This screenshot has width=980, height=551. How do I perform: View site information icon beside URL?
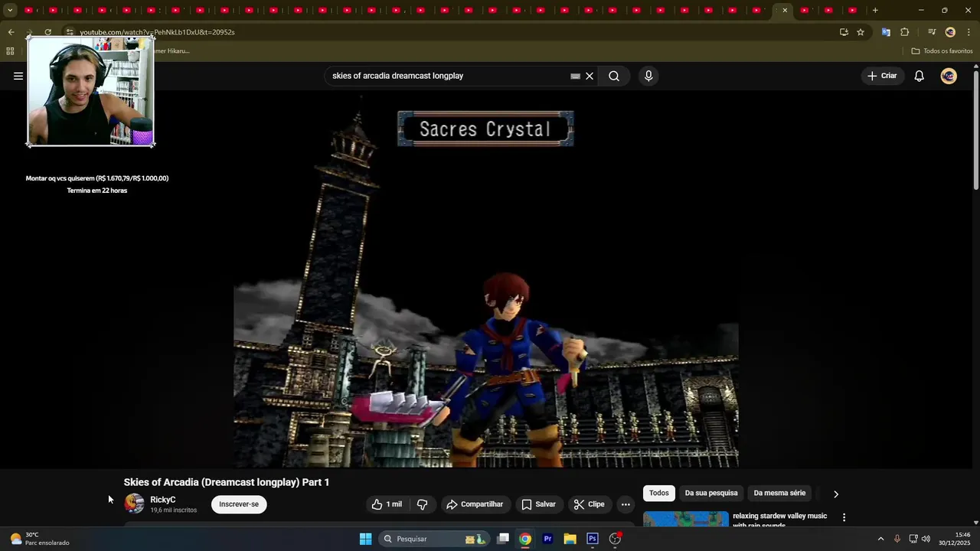point(70,32)
